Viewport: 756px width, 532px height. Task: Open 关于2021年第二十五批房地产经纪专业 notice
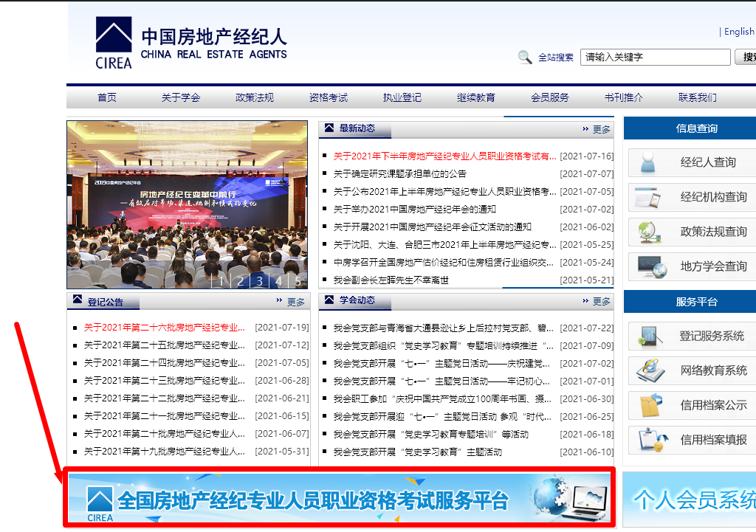coord(165,345)
